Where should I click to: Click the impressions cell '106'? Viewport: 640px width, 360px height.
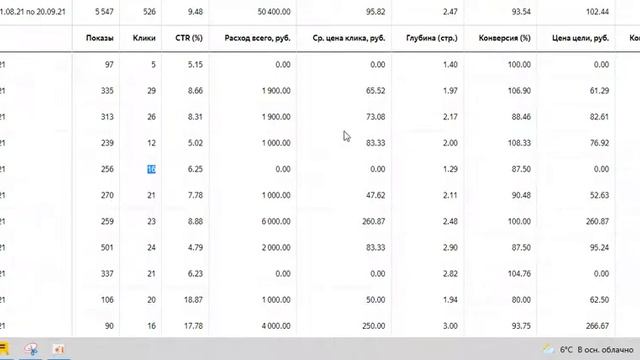107,300
